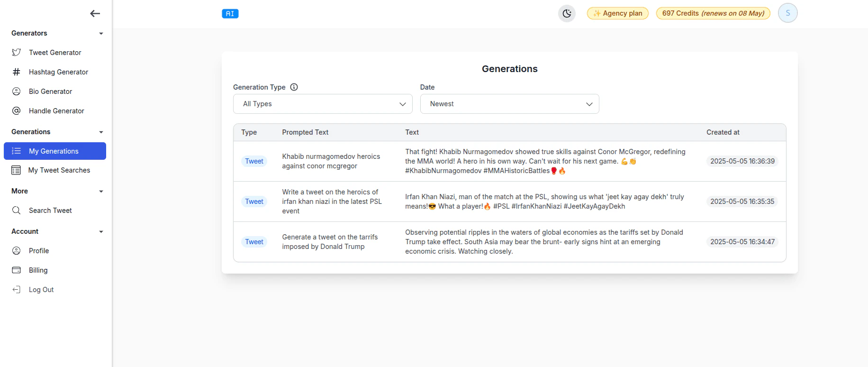Screen dimensions: 868x367
Task: Click prompt about irfan khan niazi PSL event
Action: [332, 202]
